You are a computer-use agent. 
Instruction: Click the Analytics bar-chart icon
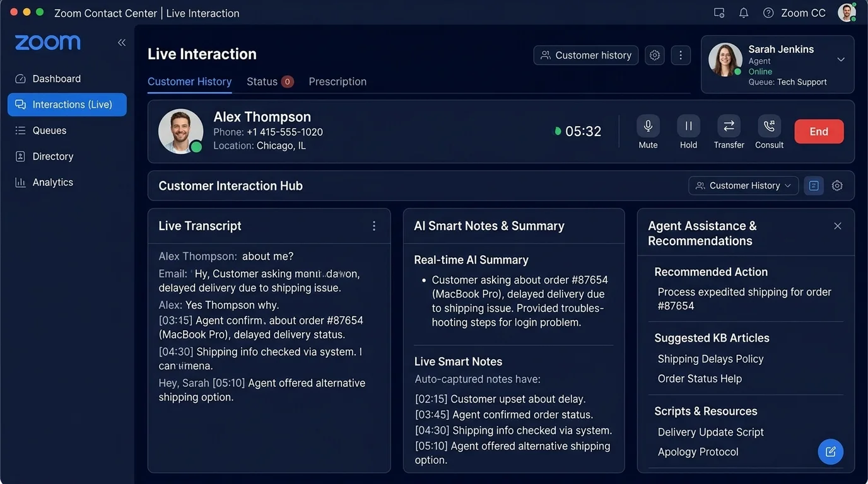click(x=20, y=182)
